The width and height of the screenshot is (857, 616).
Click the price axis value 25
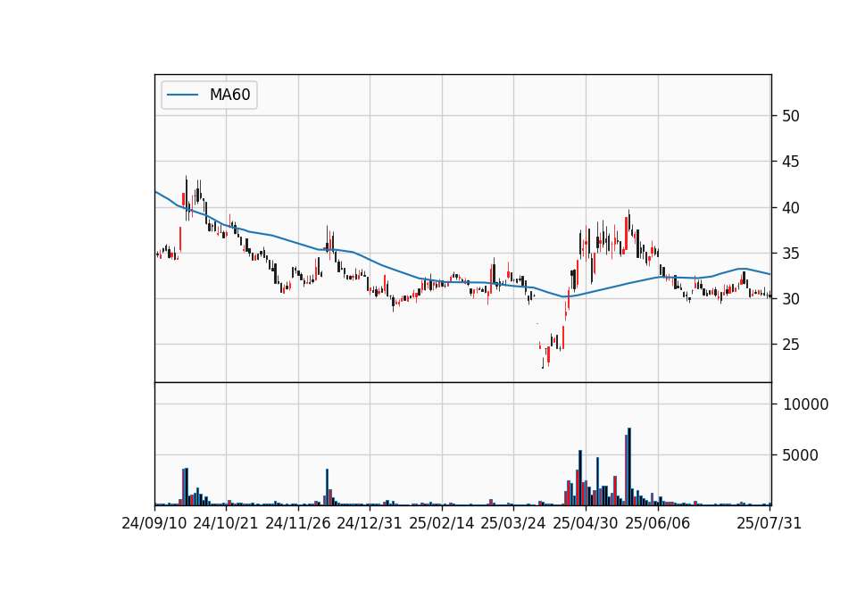[791, 345]
